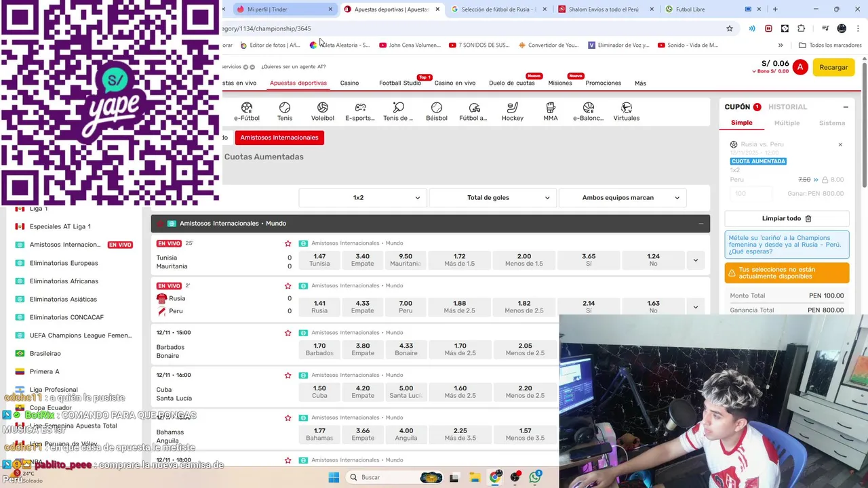The width and height of the screenshot is (868, 488).
Task: Open File Explorer from the taskbar
Action: click(x=475, y=477)
